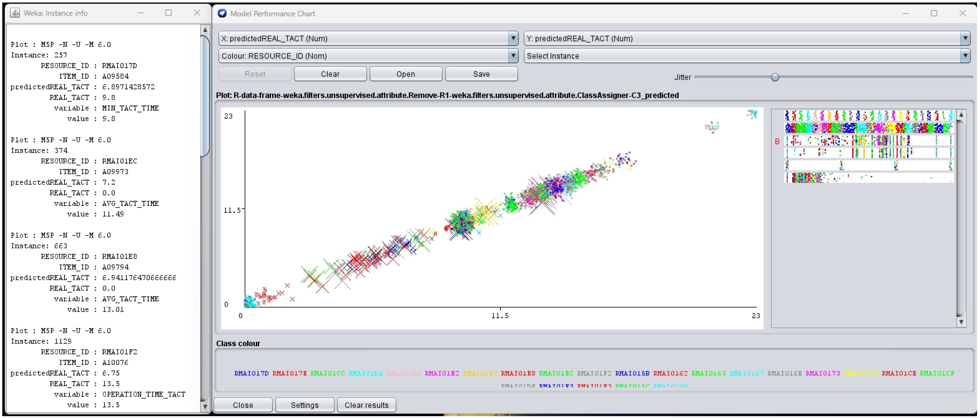Screen dimensions: 980x418
Task: Change colour of class label RMAI015B
Action: pos(632,373)
